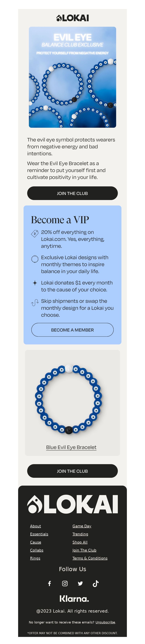Click the Lokai logo at the top
Image resolution: width=145 pixels, height=644 pixels.
coord(72,18)
